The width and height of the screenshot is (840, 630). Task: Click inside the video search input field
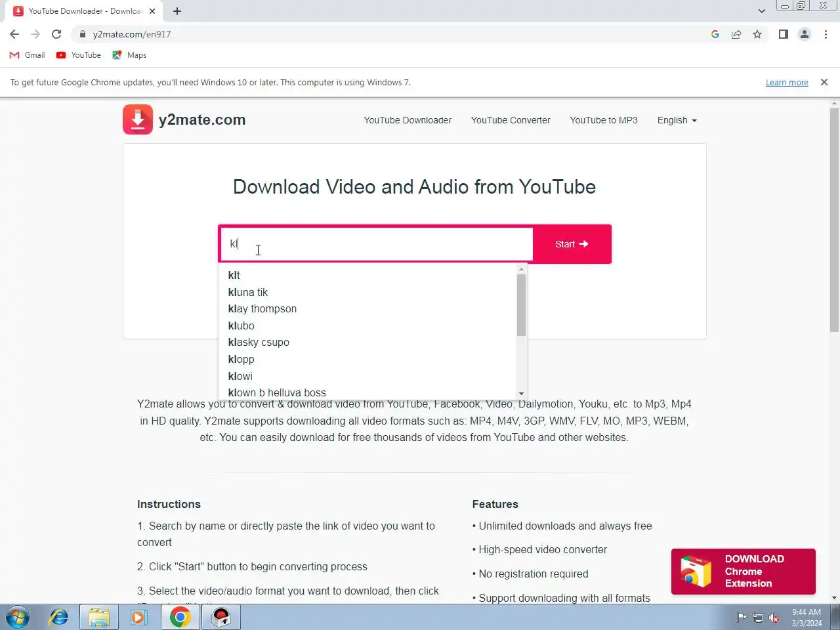377,244
